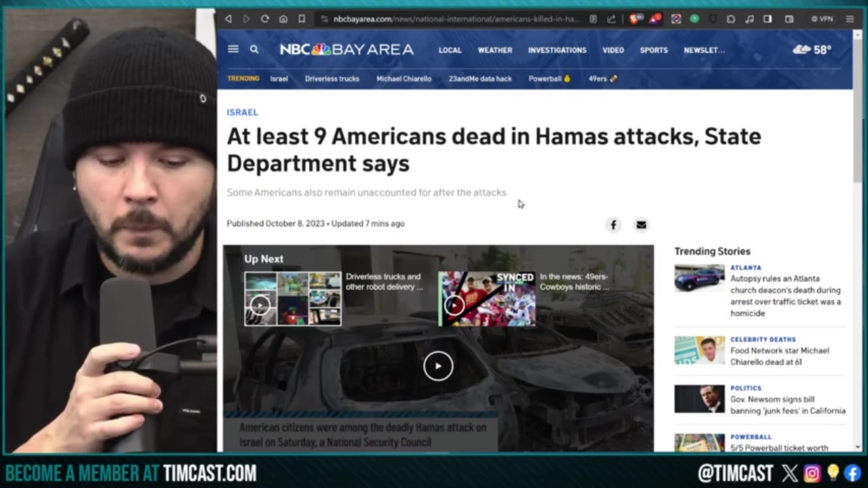The height and width of the screenshot is (488, 868).
Task: Open trending topic 49ers
Action: (603, 79)
